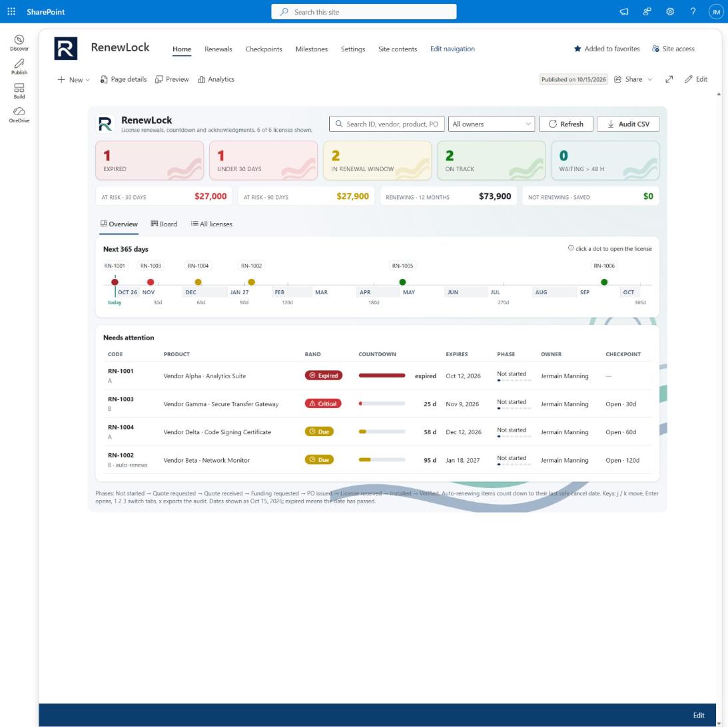Click the Edit navigation link
The image size is (728, 727).
tap(452, 49)
